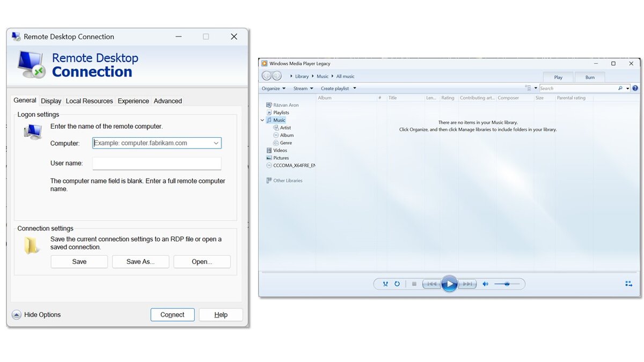The height and width of the screenshot is (362, 644).
Task: Sort by the Composer column header
Action: click(x=515, y=98)
